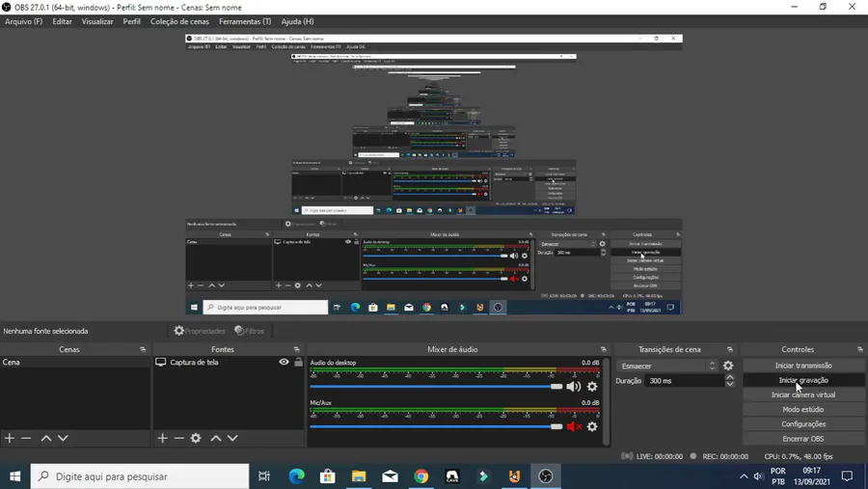
Task: Open Coleção de cenas menu
Action: [x=180, y=21]
